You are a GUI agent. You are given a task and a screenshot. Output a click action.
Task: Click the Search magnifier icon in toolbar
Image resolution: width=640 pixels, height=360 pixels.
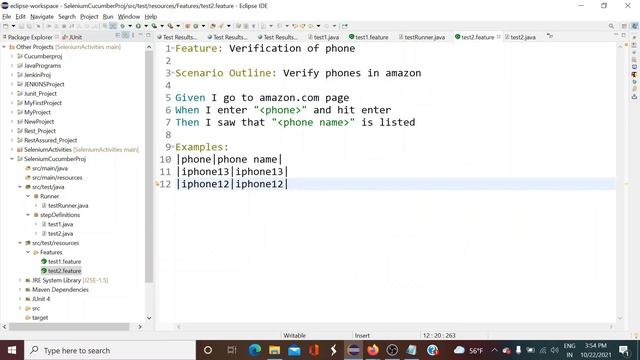tap(611, 26)
